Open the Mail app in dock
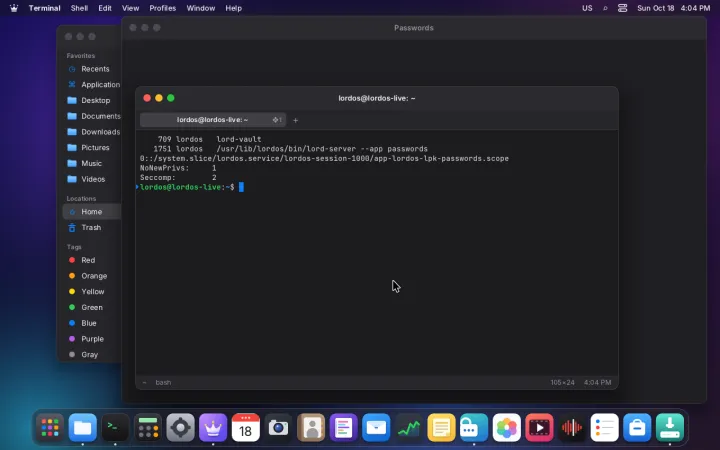Screen dimensions: 720x450 tap(376, 428)
